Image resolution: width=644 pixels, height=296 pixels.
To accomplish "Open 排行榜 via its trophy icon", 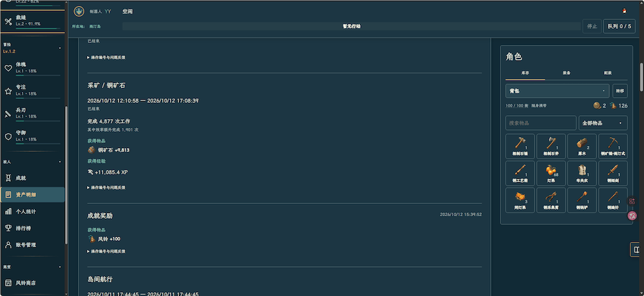I will [8, 228].
